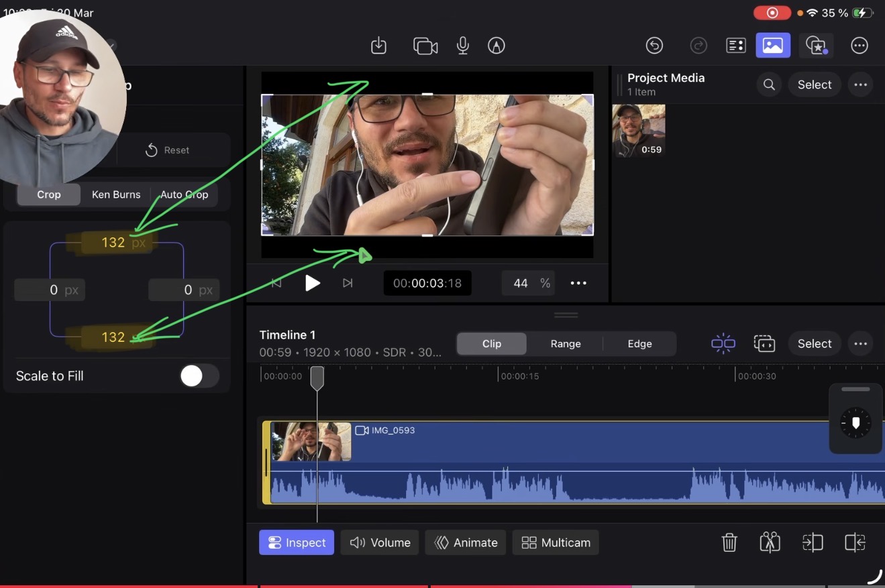Switch timeline editing mode to Range

(565, 343)
